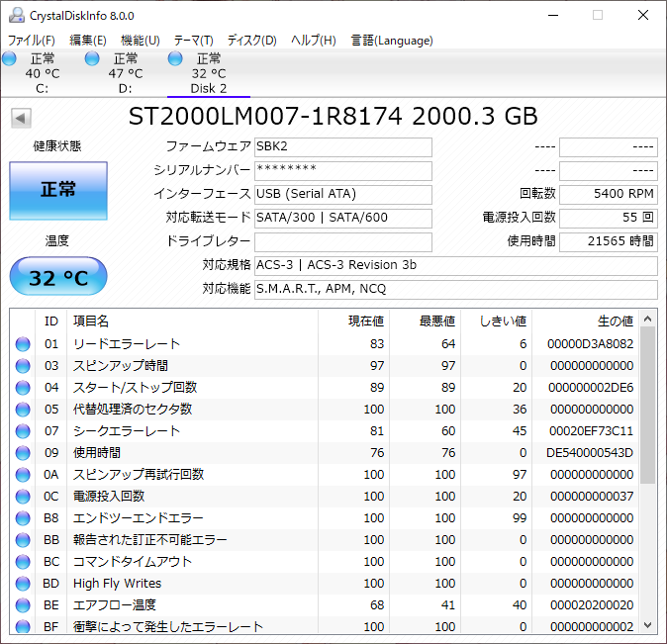
Task: Click the status icon for リードエラーレート row
Action: click(x=23, y=343)
